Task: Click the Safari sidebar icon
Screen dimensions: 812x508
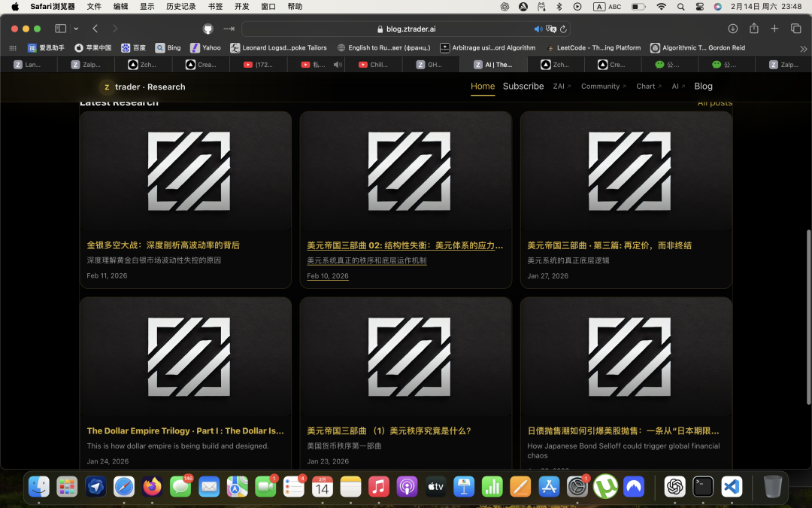Action: (60, 29)
